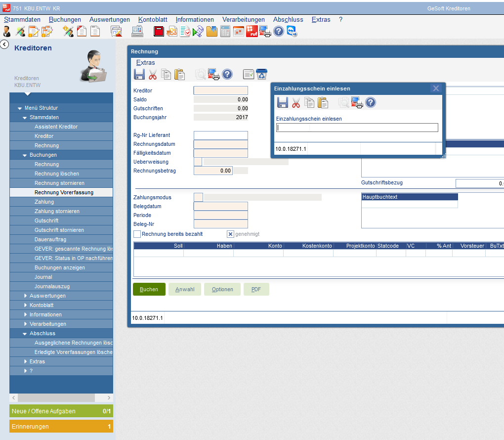Expand the Auswertungen tree node

25,296
